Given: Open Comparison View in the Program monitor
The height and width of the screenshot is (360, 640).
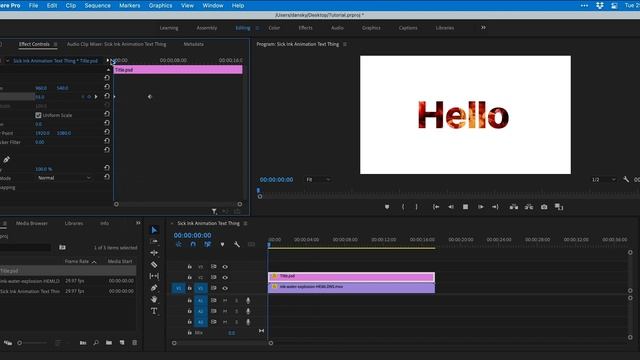Looking at the screenshot, I should point(559,207).
